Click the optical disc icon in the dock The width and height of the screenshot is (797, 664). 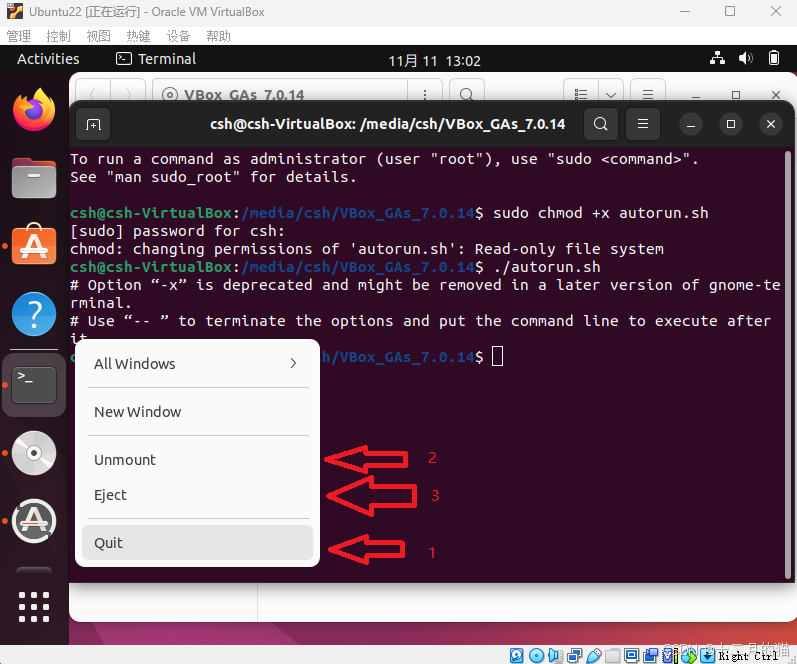[34, 452]
